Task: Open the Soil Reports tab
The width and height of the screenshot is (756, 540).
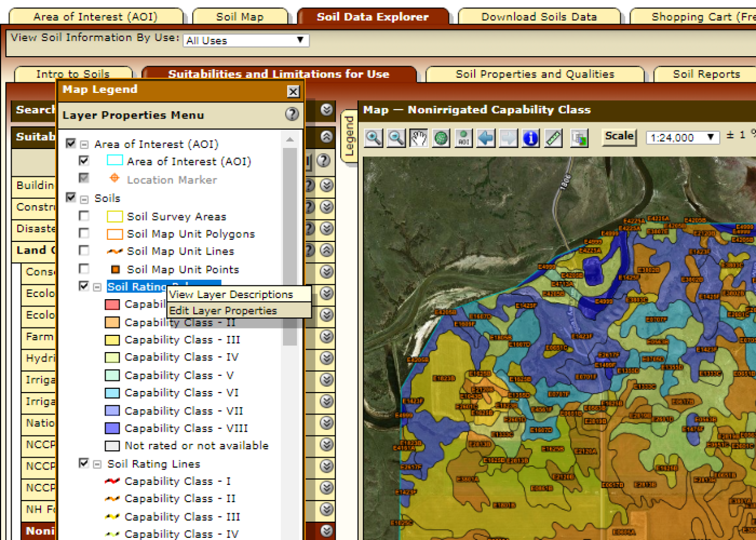Action: click(x=706, y=74)
